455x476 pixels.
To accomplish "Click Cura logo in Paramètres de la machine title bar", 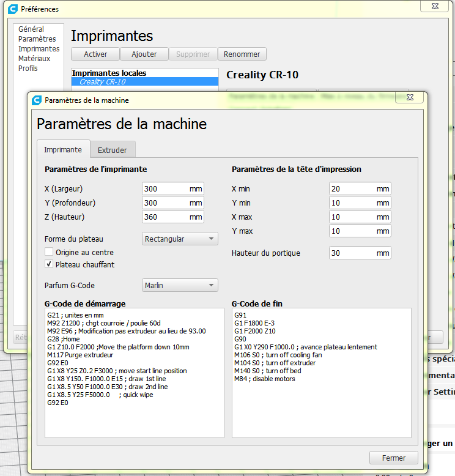I will pos(37,100).
